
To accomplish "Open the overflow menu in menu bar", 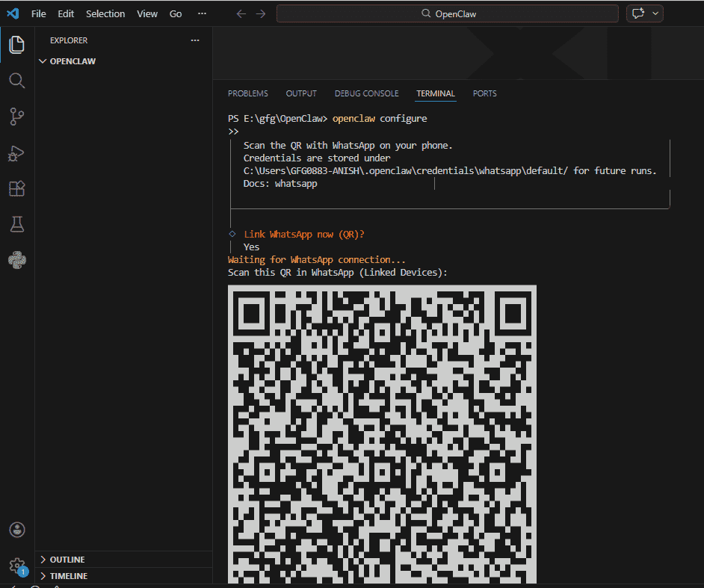I will [x=202, y=13].
